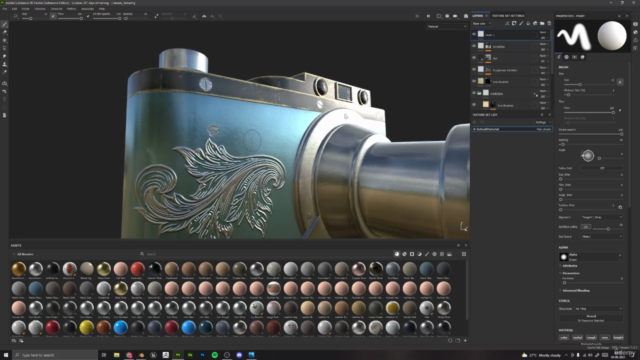Add an effect with the wand icon
Image resolution: width=640 pixels, height=360 pixels.
(x=507, y=24)
